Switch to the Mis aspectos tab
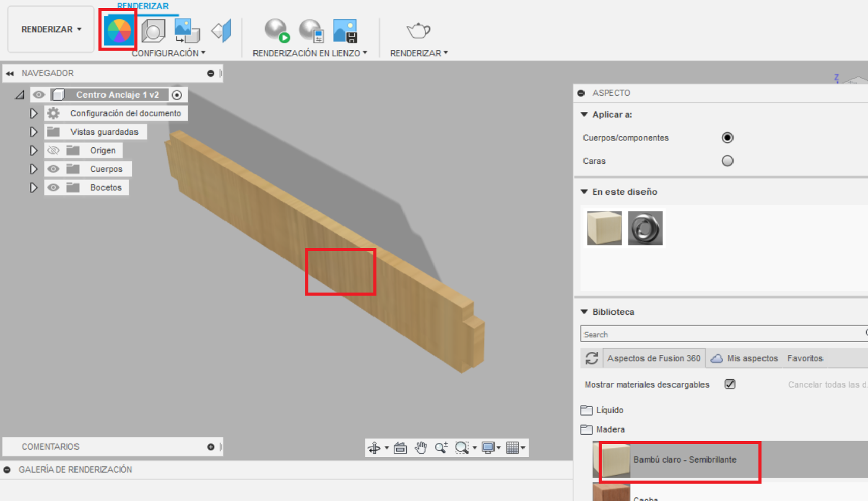This screenshot has height=501, width=868. pos(744,358)
